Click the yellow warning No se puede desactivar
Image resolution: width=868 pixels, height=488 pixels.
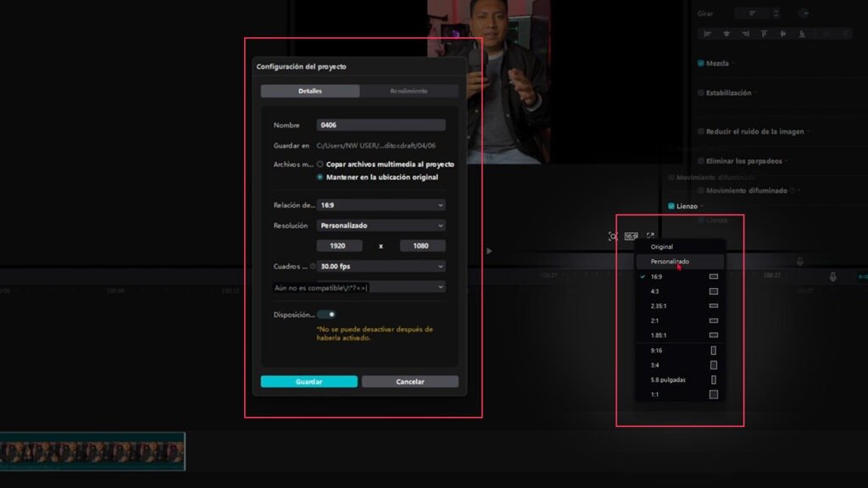pos(375,333)
